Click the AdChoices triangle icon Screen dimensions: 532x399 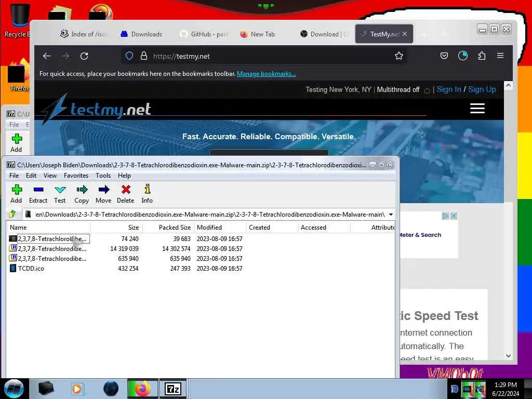pos(445,216)
